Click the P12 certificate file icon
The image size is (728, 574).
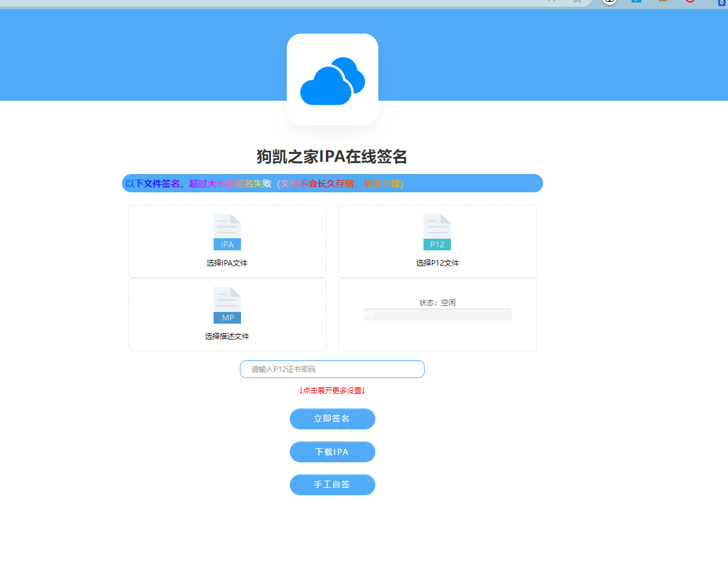pos(437,232)
